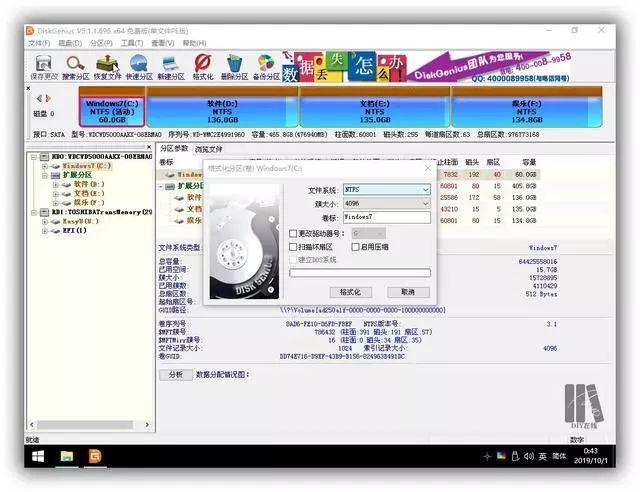The image size is (640, 492).
Task: Start 快速分区 (quick partition) from the toolbar
Action: [x=139, y=67]
